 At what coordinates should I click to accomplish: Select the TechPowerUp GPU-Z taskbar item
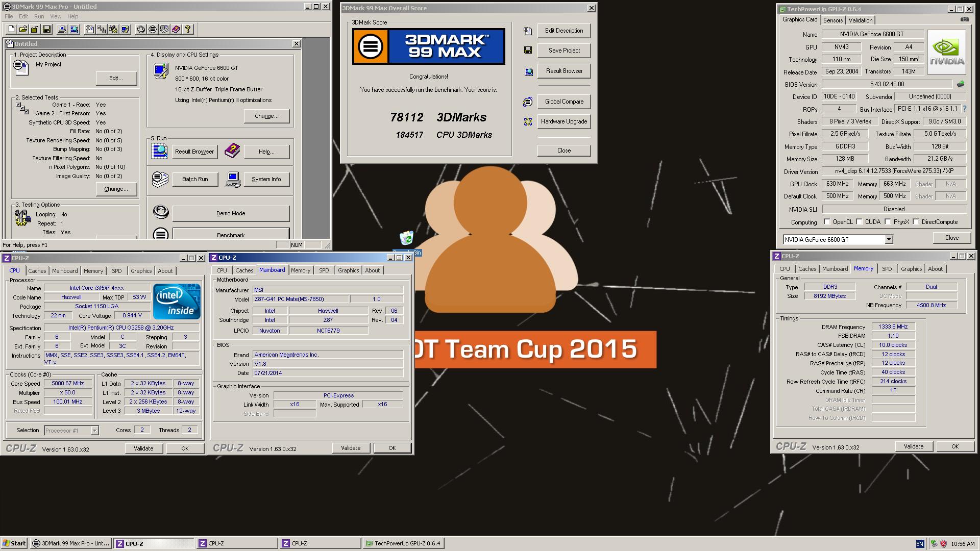point(403,543)
